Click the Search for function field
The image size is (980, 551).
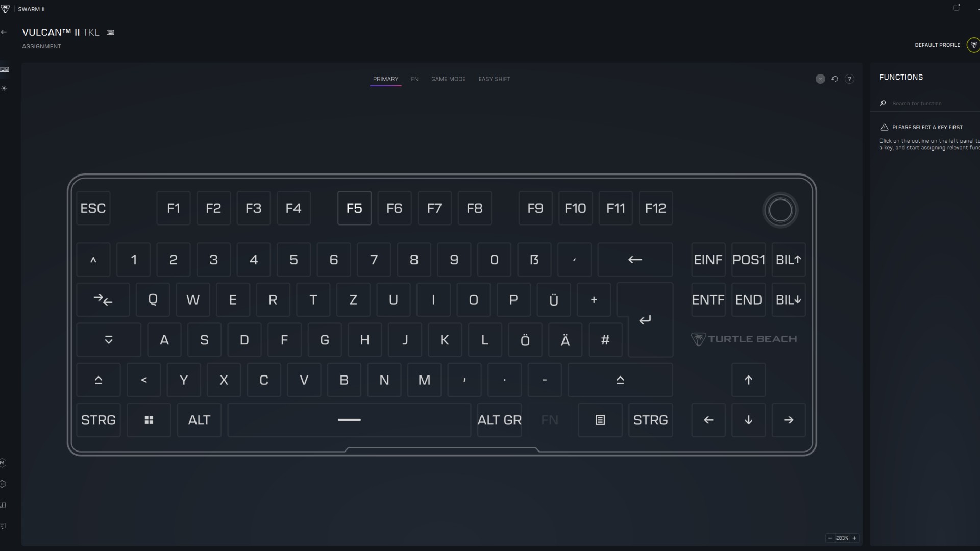tap(929, 103)
